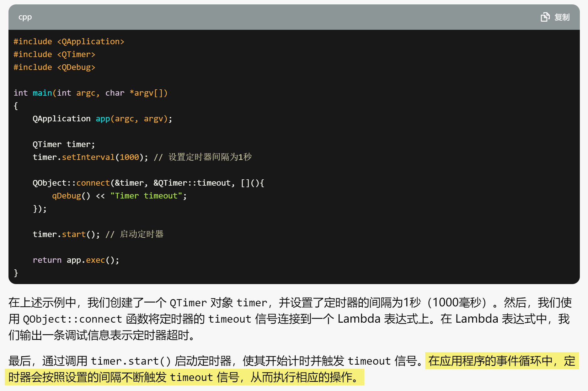
Task: Click the copy icon above the code block
Action: [x=546, y=17]
